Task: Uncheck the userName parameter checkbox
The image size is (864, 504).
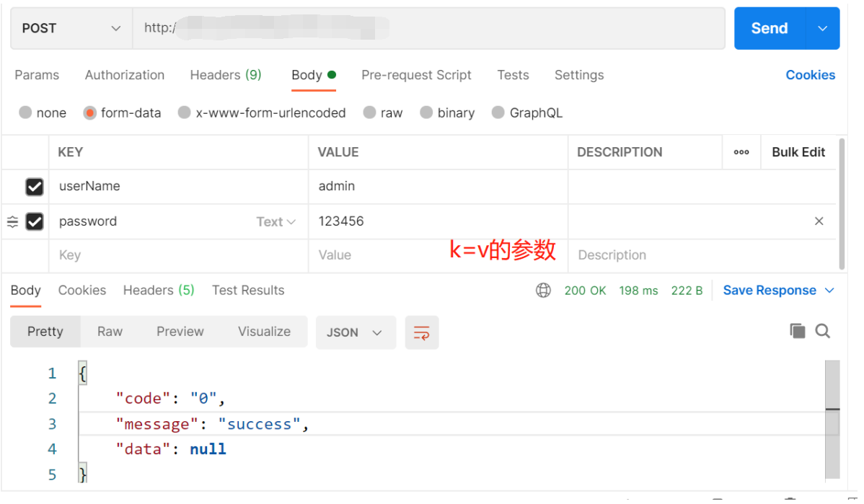Action: pyautogui.click(x=35, y=187)
